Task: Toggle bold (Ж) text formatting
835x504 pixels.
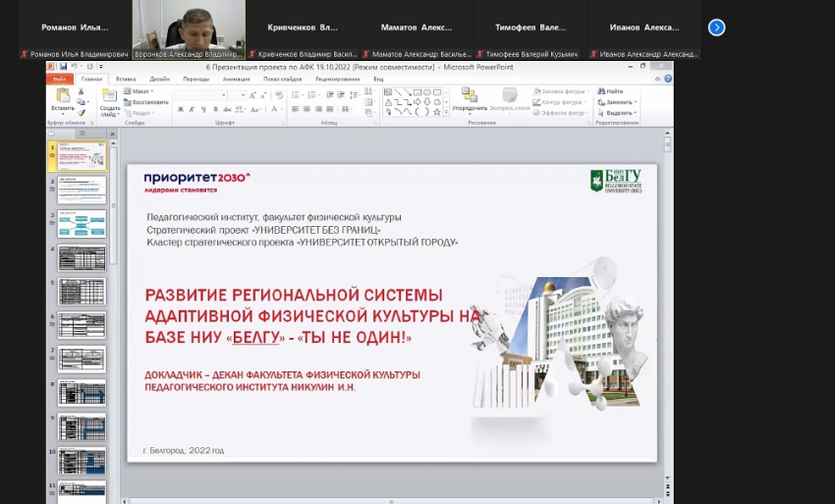Action: [x=179, y=109]
